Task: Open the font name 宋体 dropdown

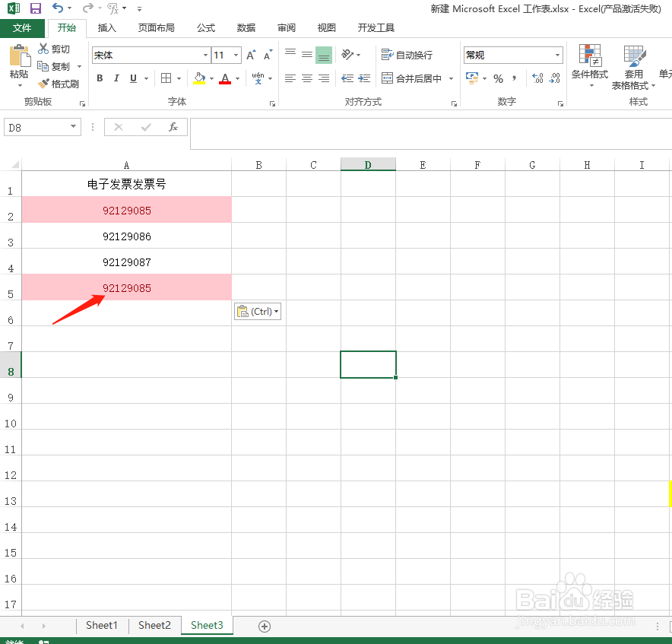Action: point(206,55)
